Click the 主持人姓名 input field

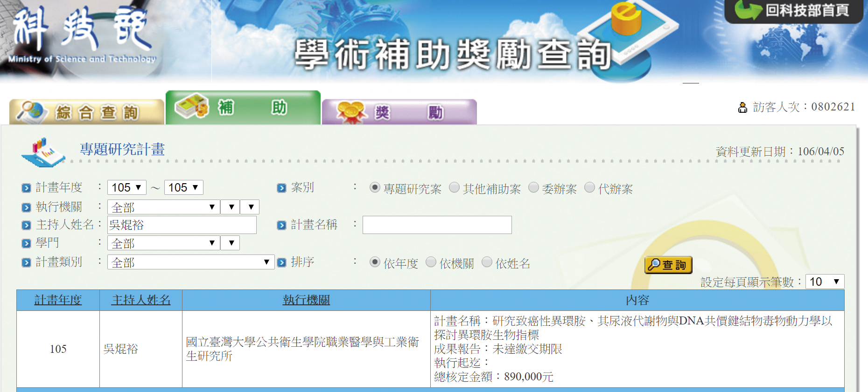pos(182,225)
